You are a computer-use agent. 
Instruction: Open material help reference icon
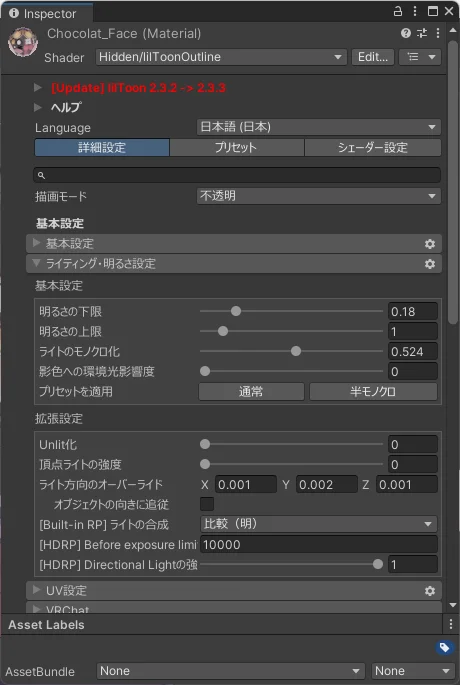pos(406,33)
